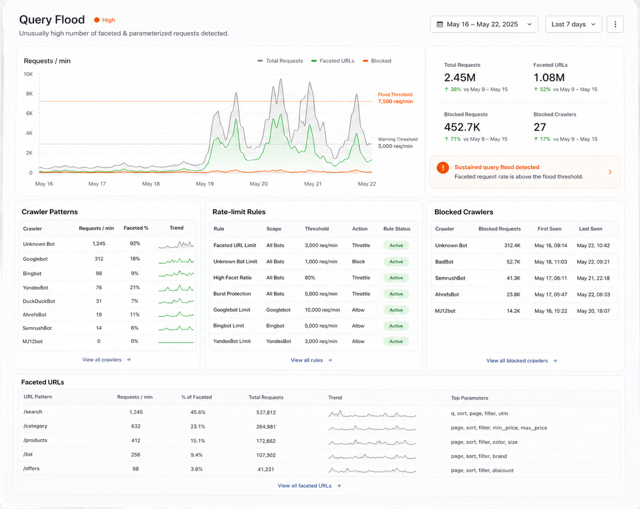This screenshot has height=509, width=640.
Task: Select the Unknown Bot row in Crawler Patterns
Action: [x=108, y=244]
